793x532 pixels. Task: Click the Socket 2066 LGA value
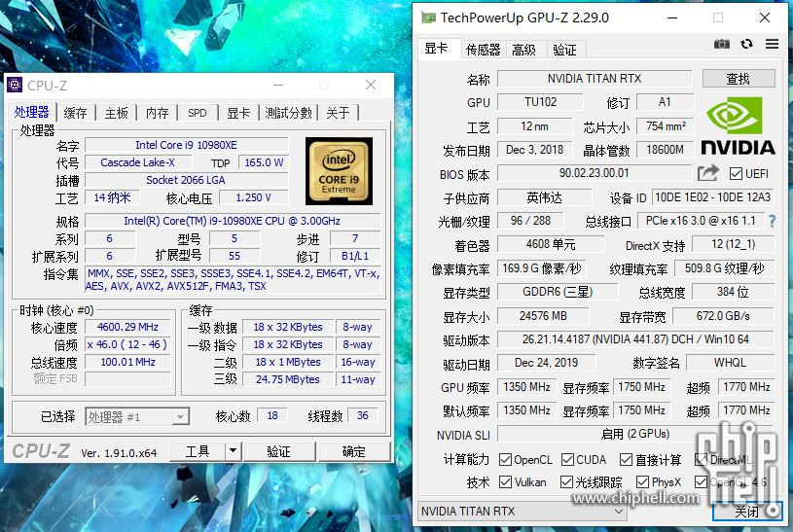click(186, 180)
